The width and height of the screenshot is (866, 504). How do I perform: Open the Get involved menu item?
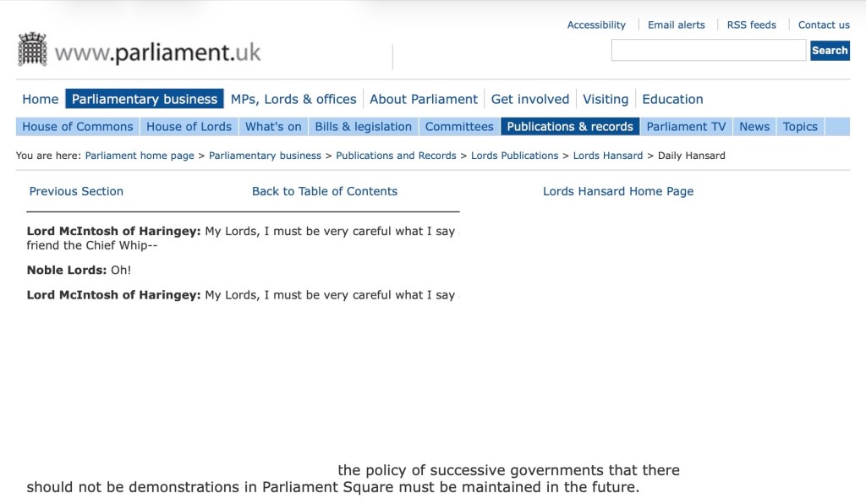pos(530,99)
